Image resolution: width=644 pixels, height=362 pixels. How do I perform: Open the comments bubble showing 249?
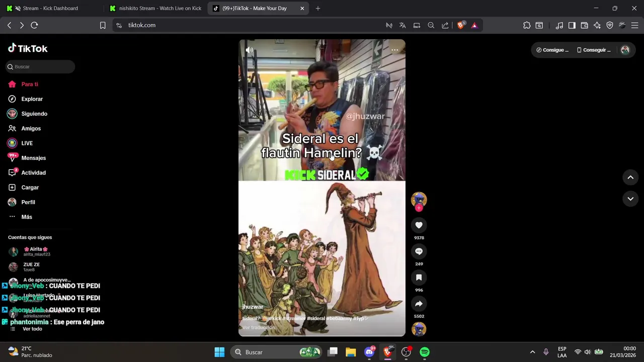tap(419, 251)
